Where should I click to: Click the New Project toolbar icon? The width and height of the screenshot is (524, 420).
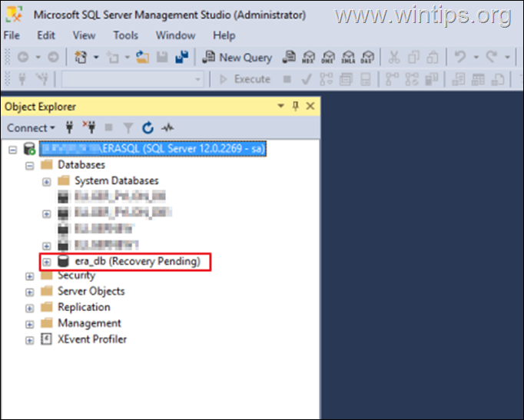(81, 58)
